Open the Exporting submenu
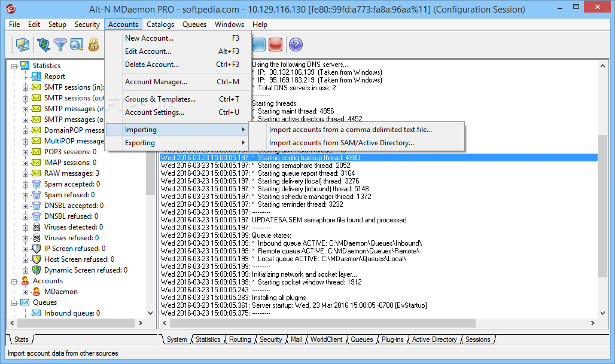 178,143
